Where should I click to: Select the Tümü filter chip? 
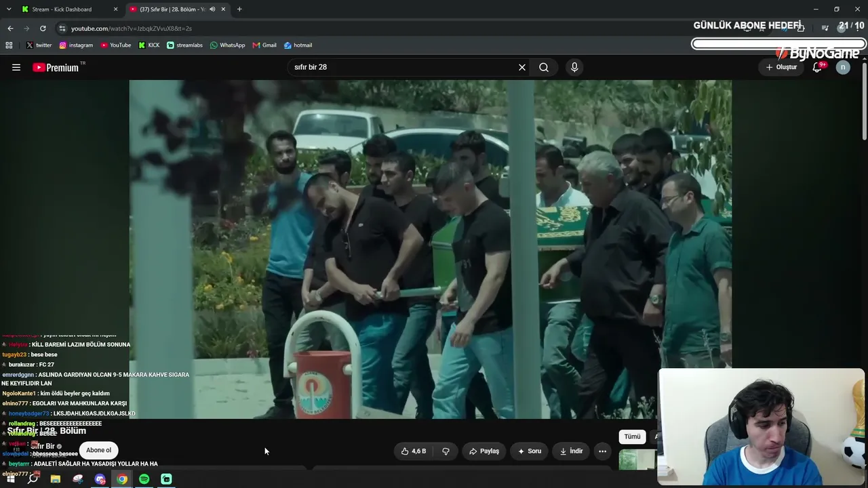(632, 436)
